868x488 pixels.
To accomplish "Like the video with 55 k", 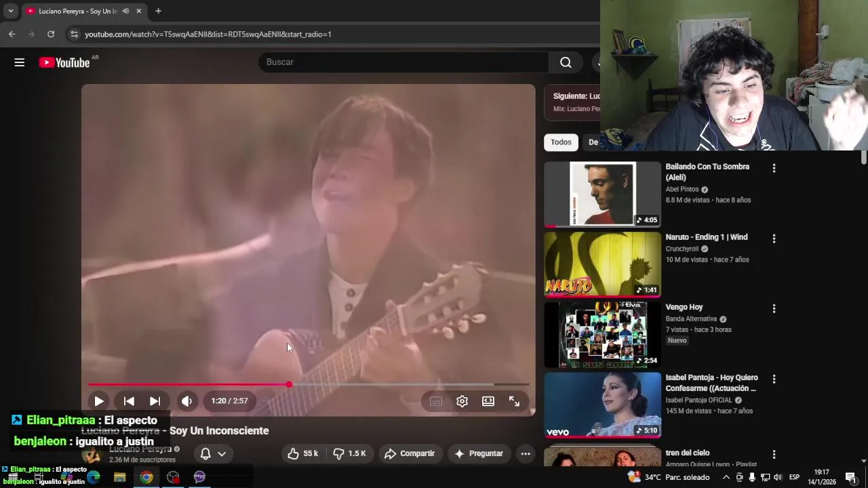I will pos(303,453).
